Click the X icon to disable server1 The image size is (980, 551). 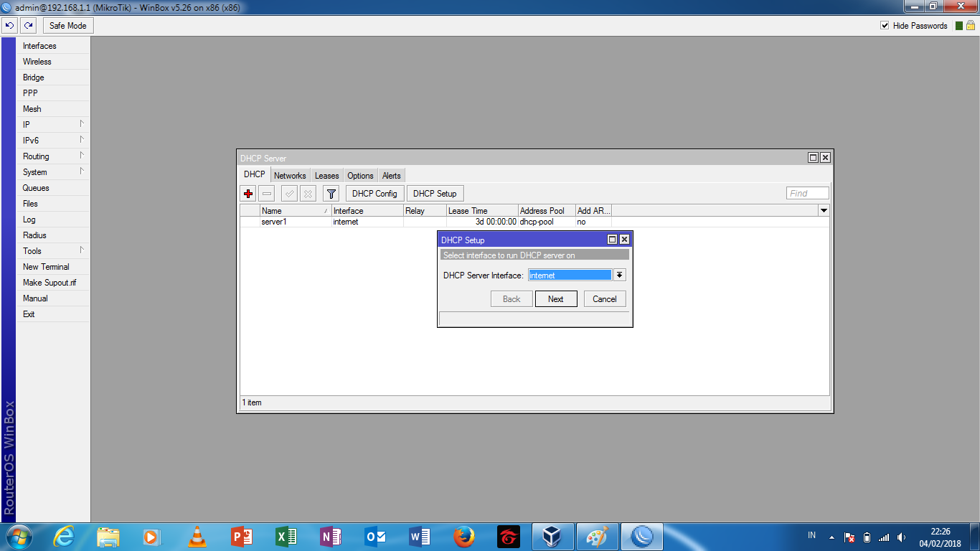[x=308, y=193]
